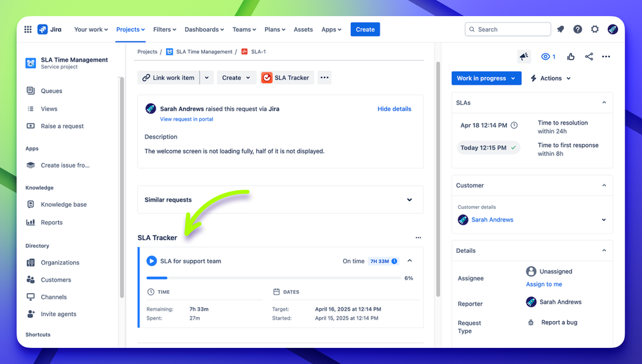
Task: Open dropdown arrow beside Link work item
Action: 207,78
